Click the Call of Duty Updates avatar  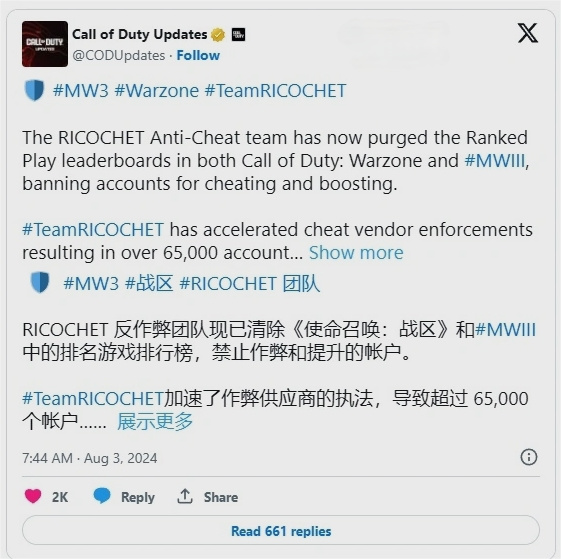[45, 44]
